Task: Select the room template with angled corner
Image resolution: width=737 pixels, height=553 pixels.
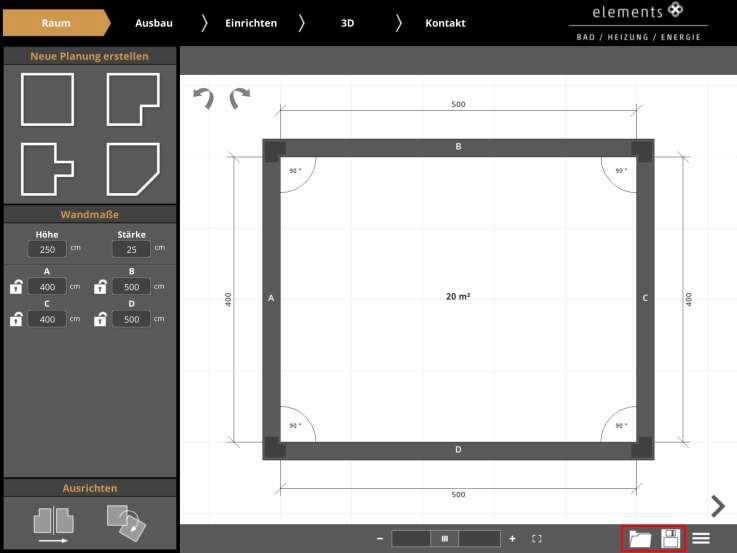Action: tap(133, 169)
